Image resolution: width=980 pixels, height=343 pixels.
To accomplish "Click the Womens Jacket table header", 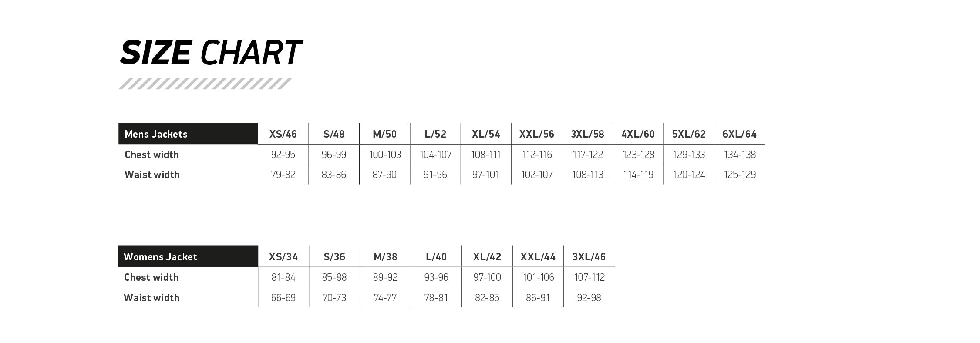I will pos(160,257).
